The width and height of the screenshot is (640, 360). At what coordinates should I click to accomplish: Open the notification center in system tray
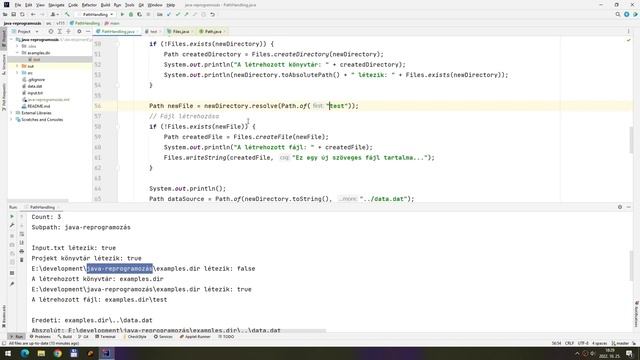tap(629, 353)
